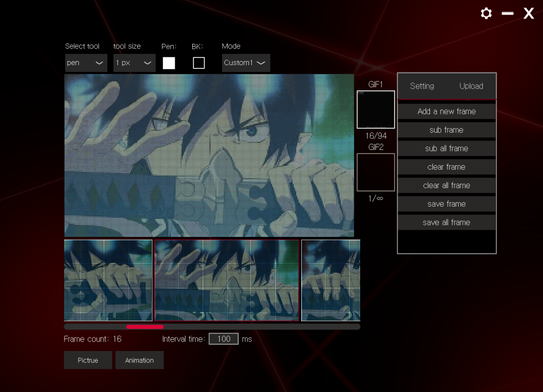Select the GIF2 preview thumbnail
Image resolution: width=543 pixels, height=392 pixels.
click(375, 172)
